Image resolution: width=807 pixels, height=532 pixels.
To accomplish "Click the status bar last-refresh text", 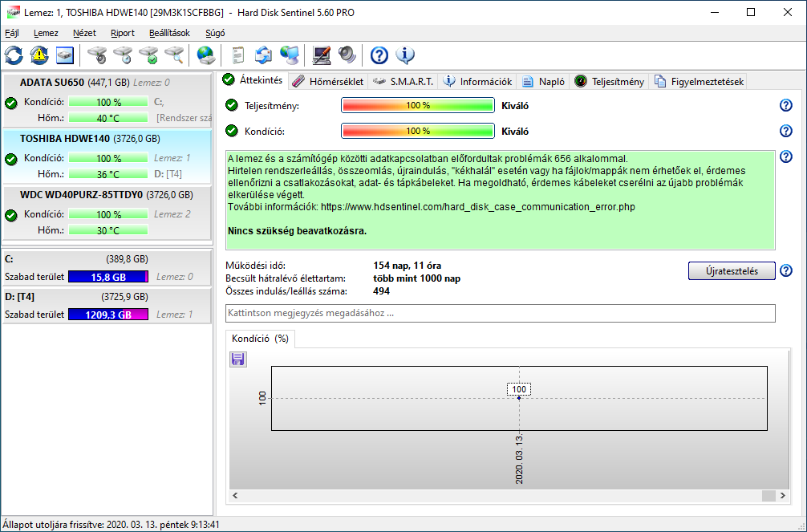I will [112, 525].
